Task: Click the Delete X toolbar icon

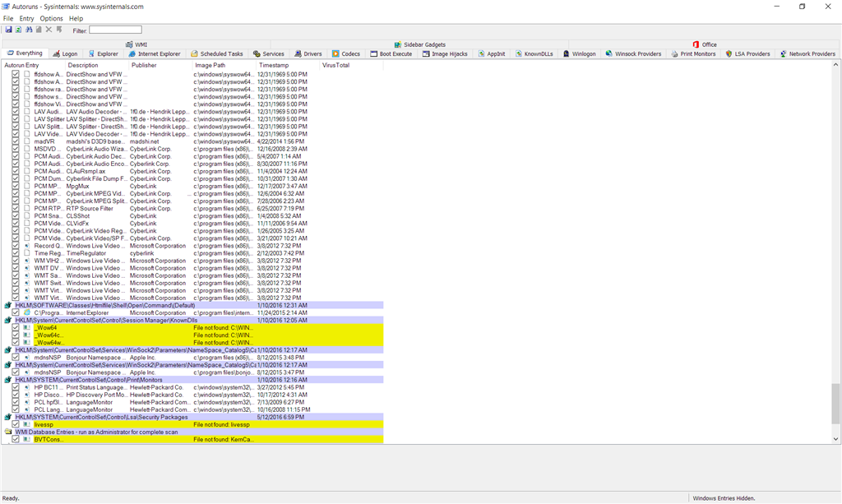Action: (49, 30)
